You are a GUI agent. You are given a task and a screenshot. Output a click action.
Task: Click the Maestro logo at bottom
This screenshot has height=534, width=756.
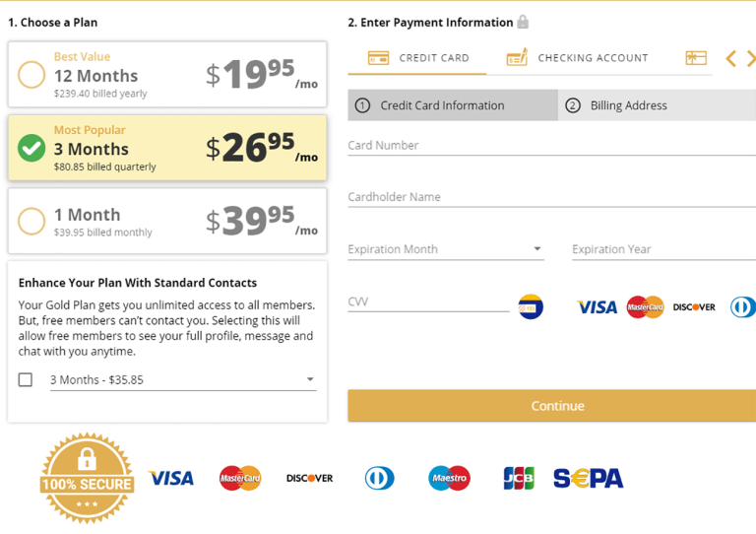pos(449,479)
